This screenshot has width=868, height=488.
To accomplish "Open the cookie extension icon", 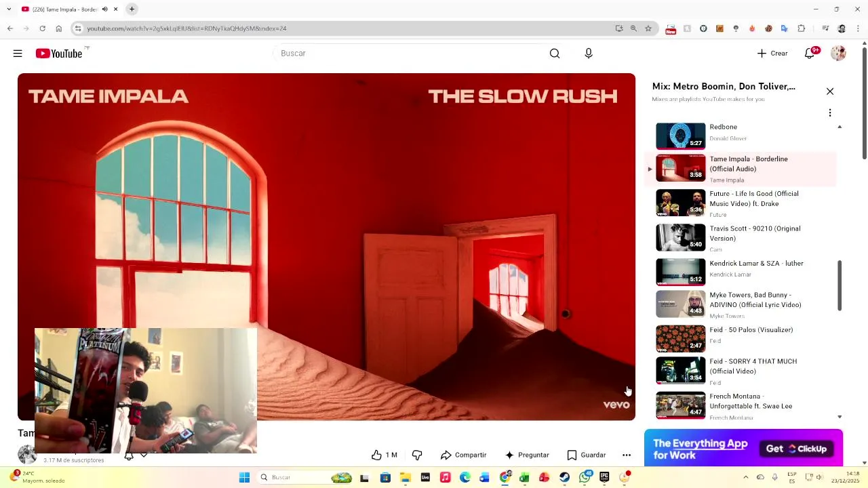I will coord(769,28).
